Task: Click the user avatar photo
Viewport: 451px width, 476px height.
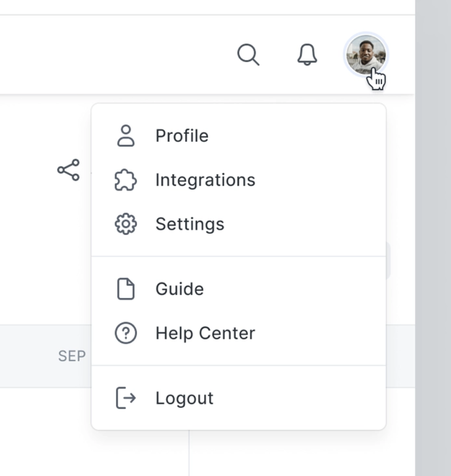Action: coord(366,55)
